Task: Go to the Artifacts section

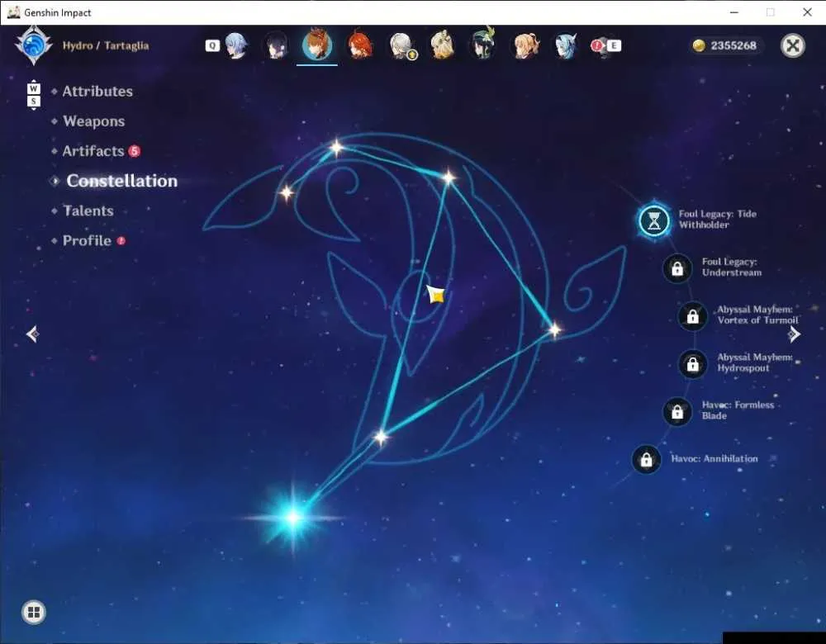Action: pos(93,151)
